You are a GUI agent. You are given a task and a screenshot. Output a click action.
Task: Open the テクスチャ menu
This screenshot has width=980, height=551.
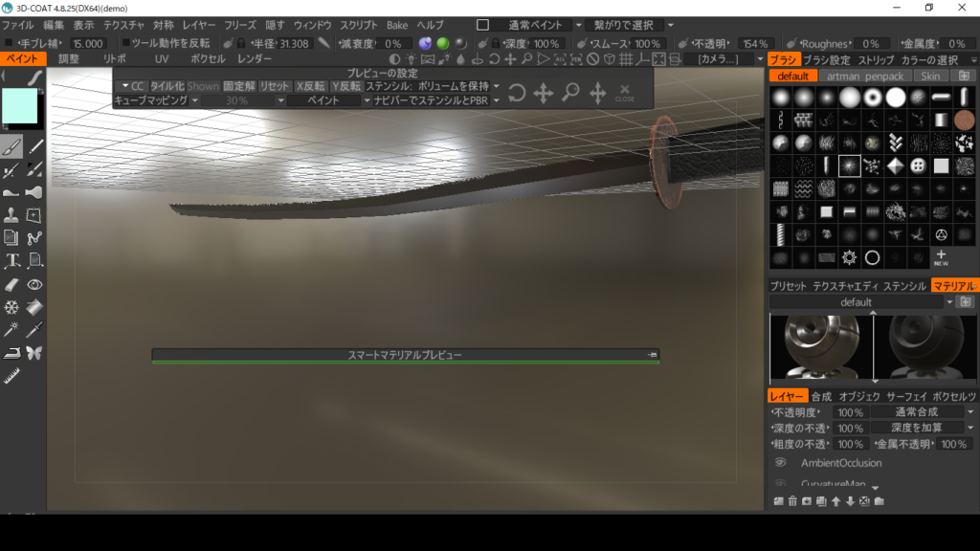click(123, 25)
